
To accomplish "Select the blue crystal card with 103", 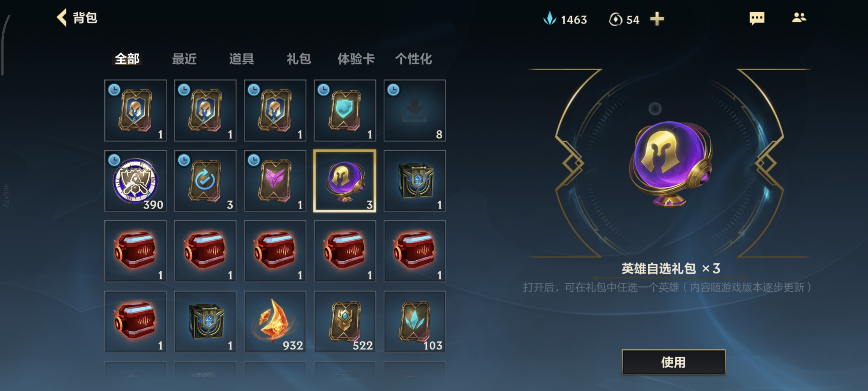I will (414, 321).
